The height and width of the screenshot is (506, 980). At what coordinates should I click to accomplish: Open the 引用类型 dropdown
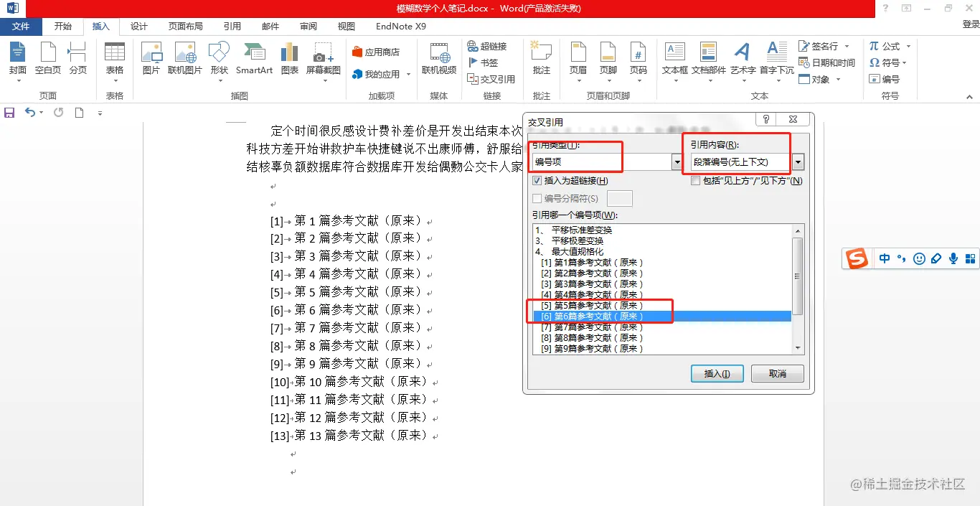tap(677, 161)
